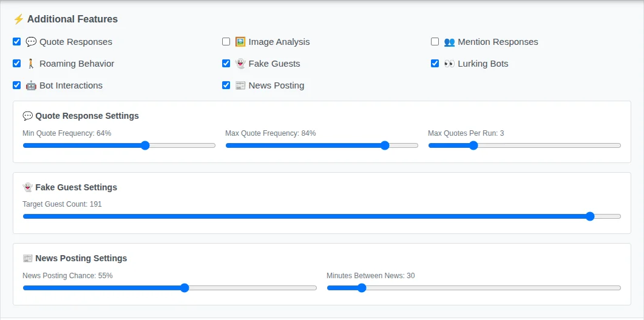
Task: Click the Min Quote Frequency slider handle
Action: [x=145, y=145]
